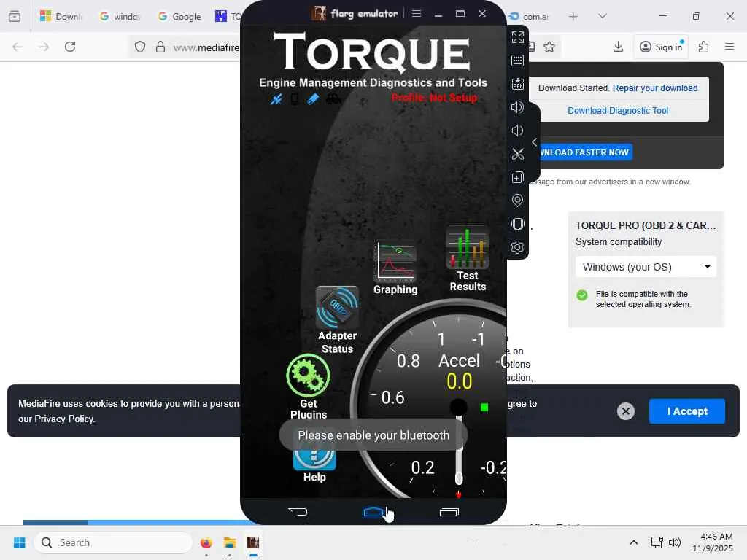Screen dimensions: 747x560
Task: Open emulator location pin icon
Action: tap(517, 201)
